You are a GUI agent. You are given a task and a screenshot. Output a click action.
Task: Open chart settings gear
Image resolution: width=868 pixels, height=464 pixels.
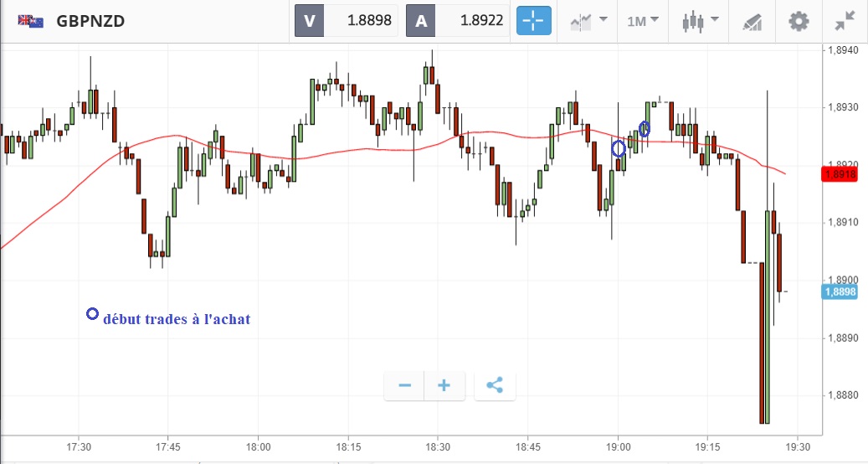click(x=799, y=21)
